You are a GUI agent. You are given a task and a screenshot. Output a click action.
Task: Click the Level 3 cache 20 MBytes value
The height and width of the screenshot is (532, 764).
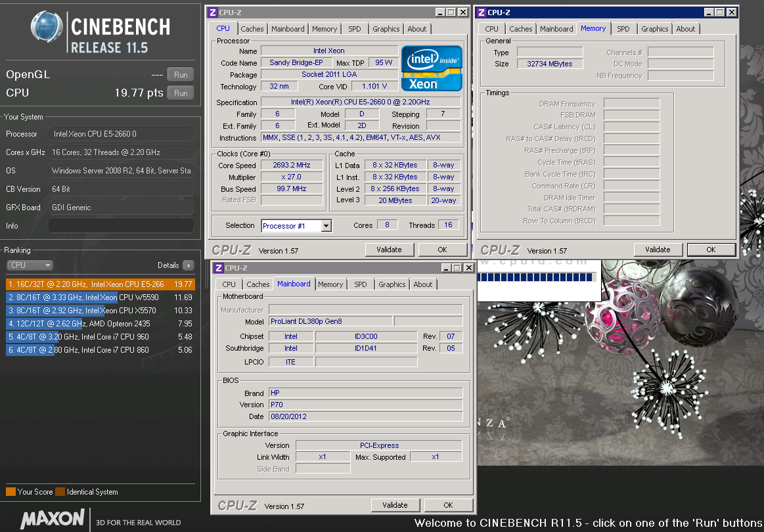click(395, 200)
